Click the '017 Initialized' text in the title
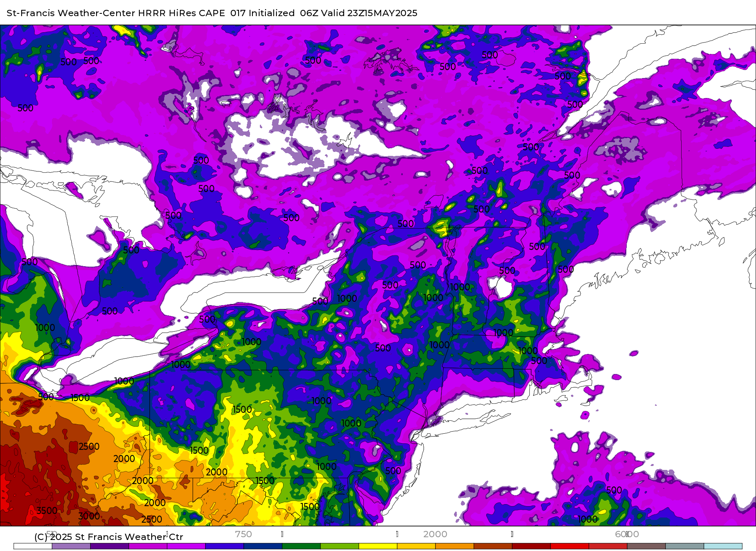756x551 pixels. [x=263, y=13]
